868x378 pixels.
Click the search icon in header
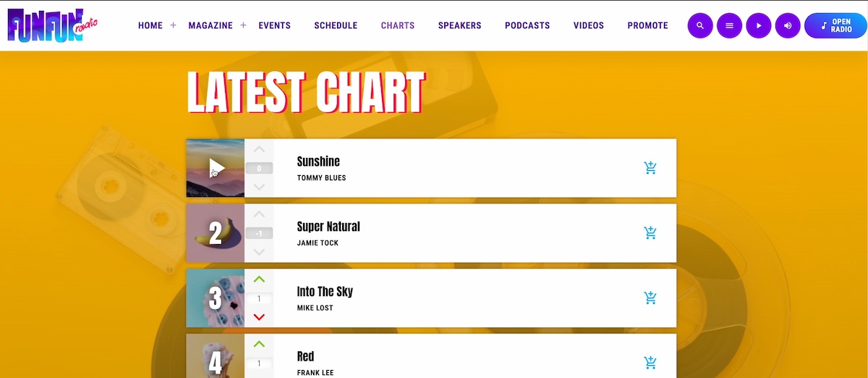pyautogui.click(x=699, y=25)
